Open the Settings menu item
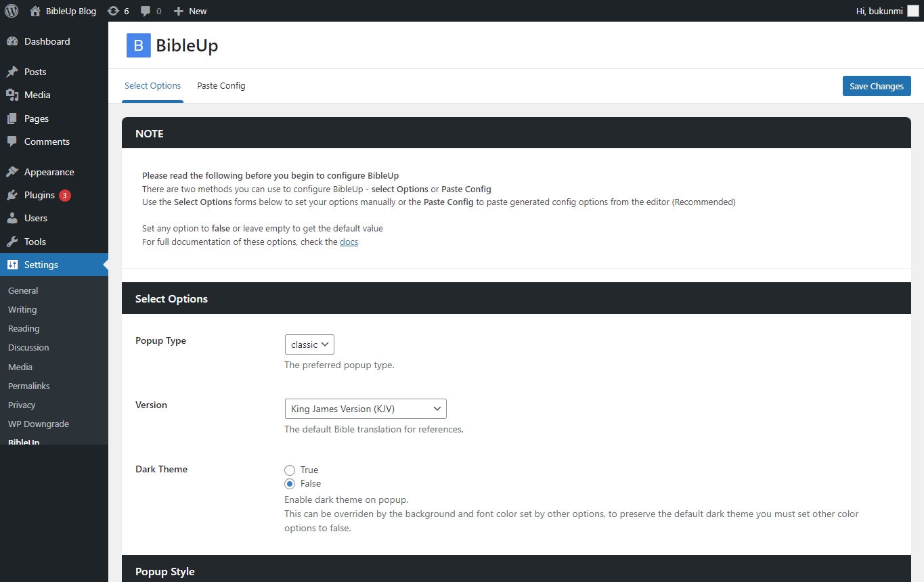This screenshot has height=582, width=924. tap(54, 265)
